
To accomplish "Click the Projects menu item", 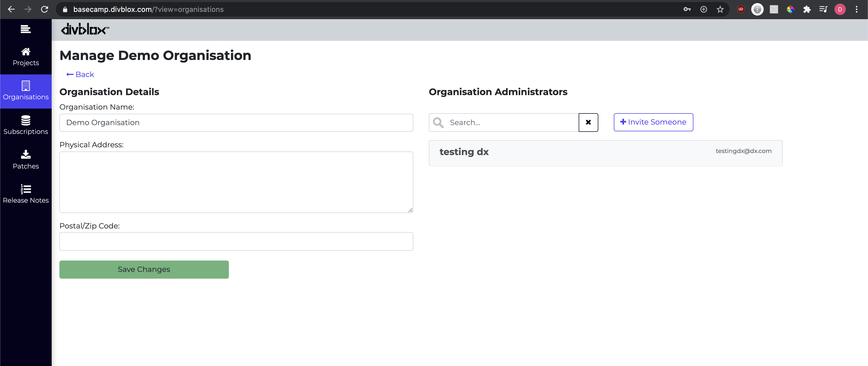I will point(26,56).
